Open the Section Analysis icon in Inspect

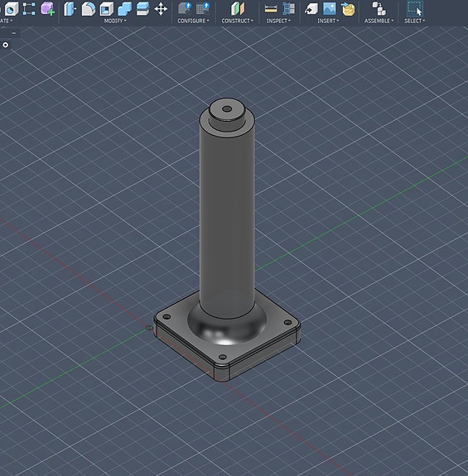(x=289, y=9)
